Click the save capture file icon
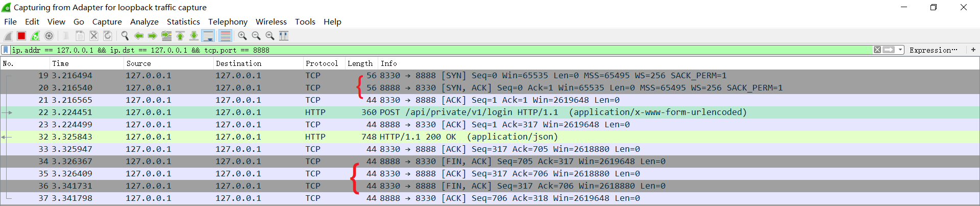The height and width of the screenshot is (206, 980). point(80,36)
